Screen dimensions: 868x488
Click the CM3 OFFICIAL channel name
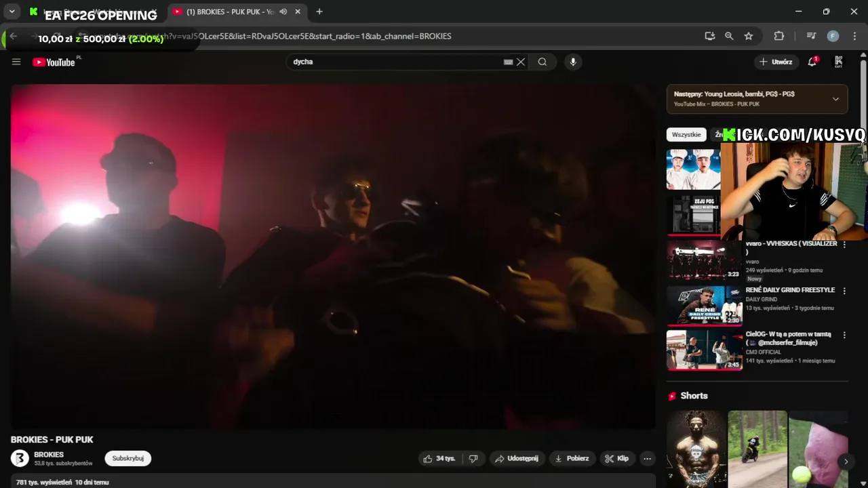[764, 352]
